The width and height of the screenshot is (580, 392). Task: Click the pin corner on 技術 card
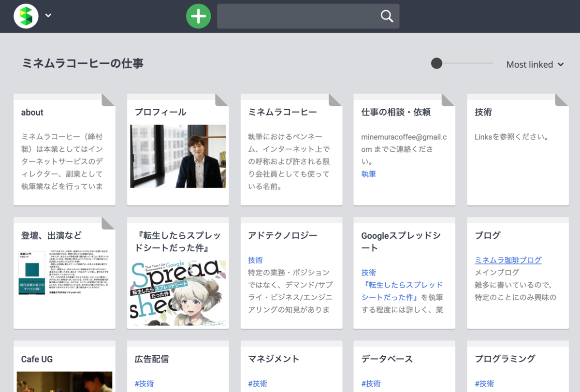coord(562,100)
